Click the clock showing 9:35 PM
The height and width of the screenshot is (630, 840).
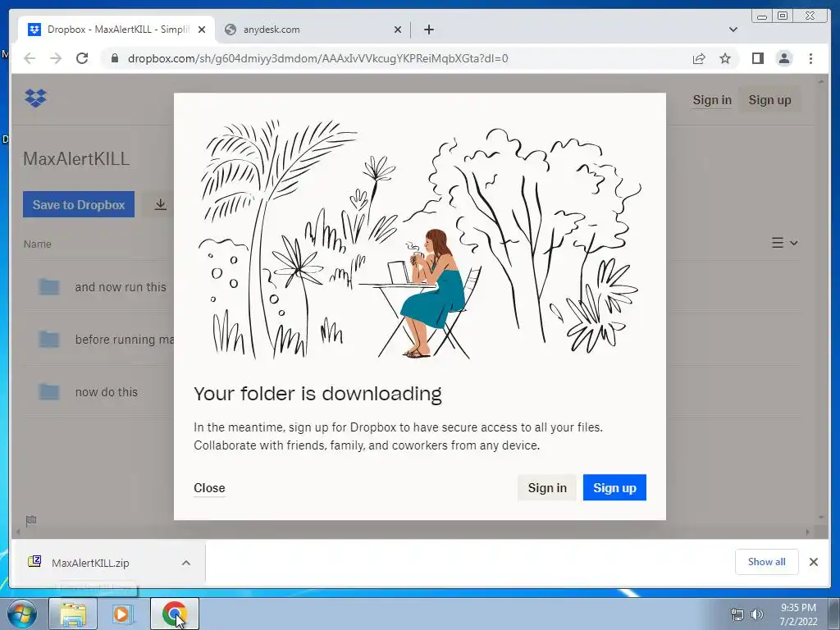coord(798,608)
